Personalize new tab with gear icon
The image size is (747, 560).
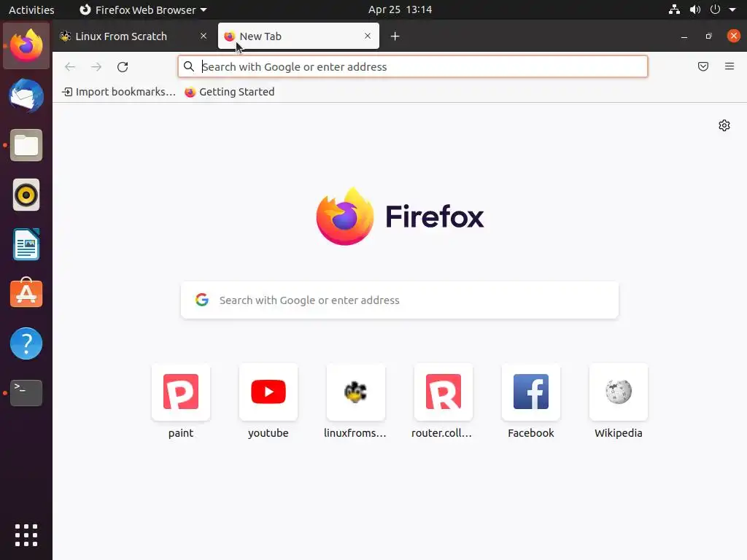point(724,125)
